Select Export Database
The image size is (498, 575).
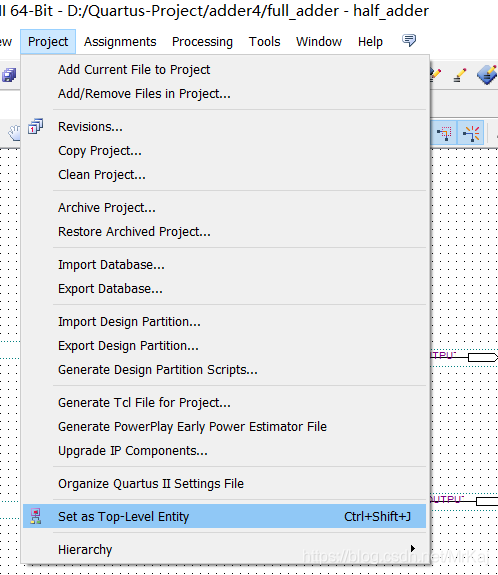click(x=224, y=289)
